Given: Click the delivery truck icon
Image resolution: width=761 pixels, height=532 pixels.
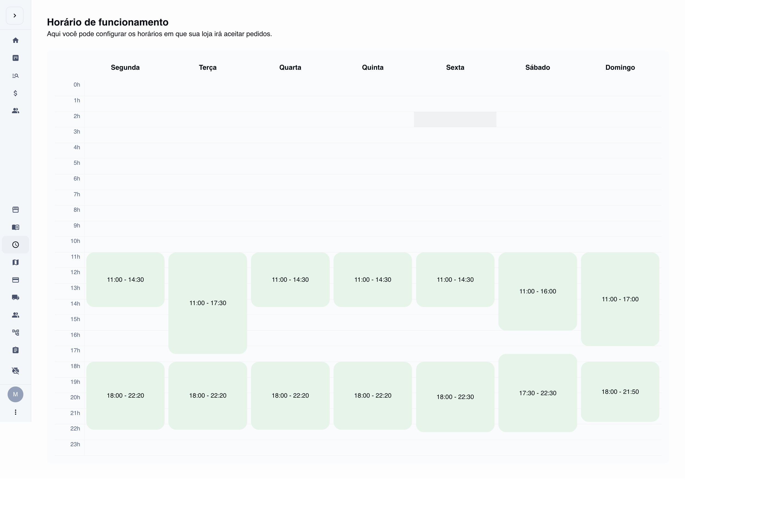Looking at the screenshot, I should [x=15, y=297].
